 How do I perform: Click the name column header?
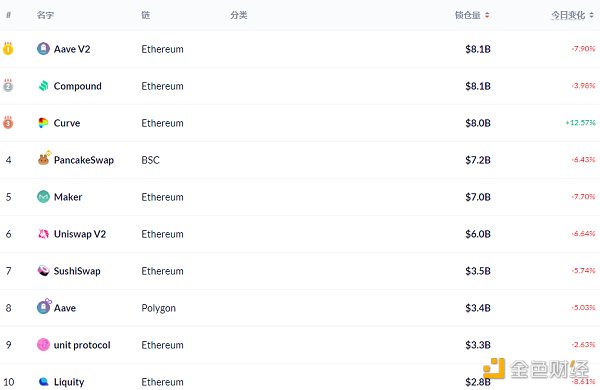[45, 15]
